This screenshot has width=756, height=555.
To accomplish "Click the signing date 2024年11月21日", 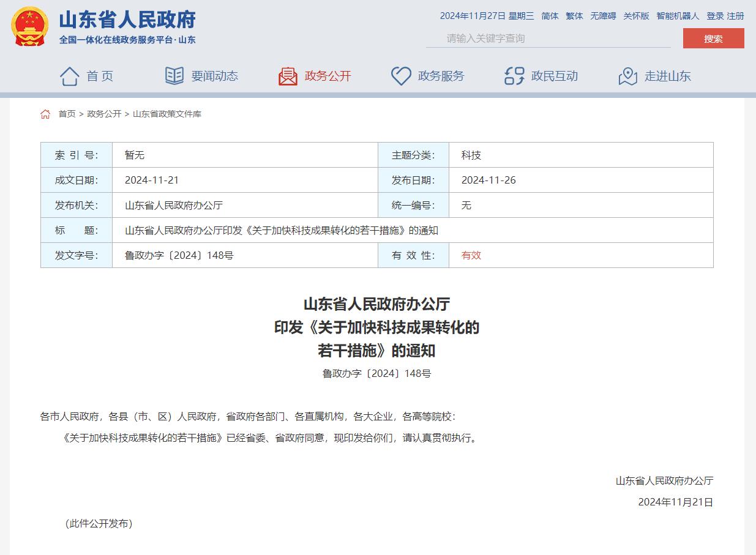I will [676, 502].
